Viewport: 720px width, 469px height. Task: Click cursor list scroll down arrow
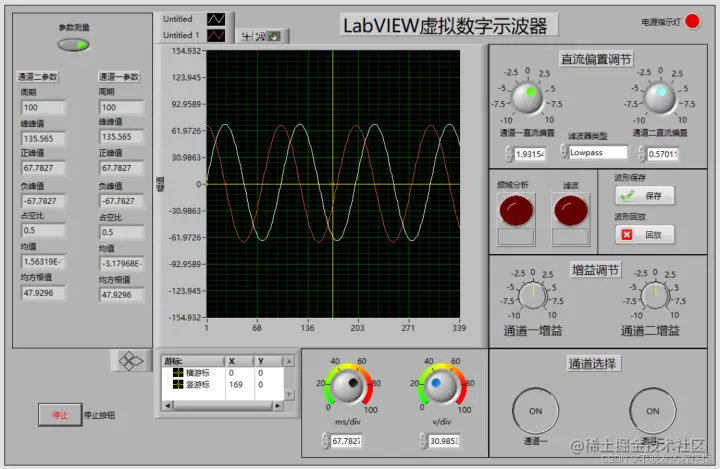(289, 394)
